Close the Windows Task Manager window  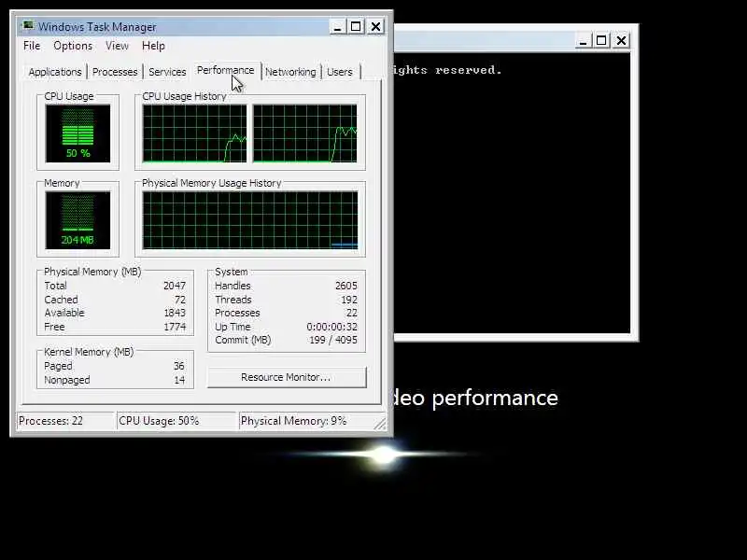(x=376, y=27)
